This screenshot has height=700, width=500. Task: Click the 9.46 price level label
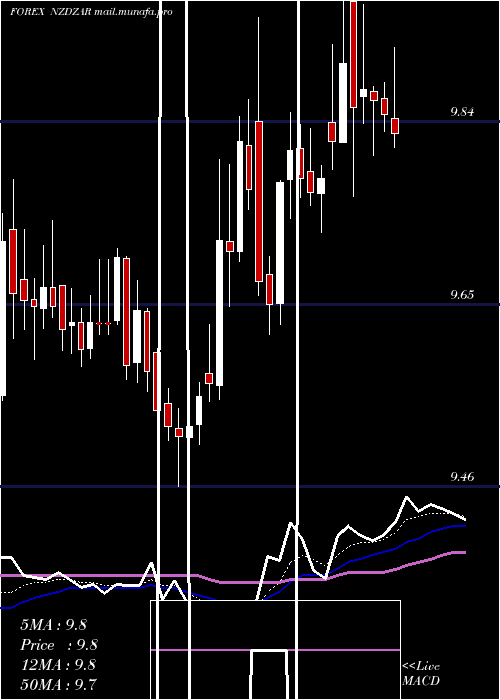462,477
